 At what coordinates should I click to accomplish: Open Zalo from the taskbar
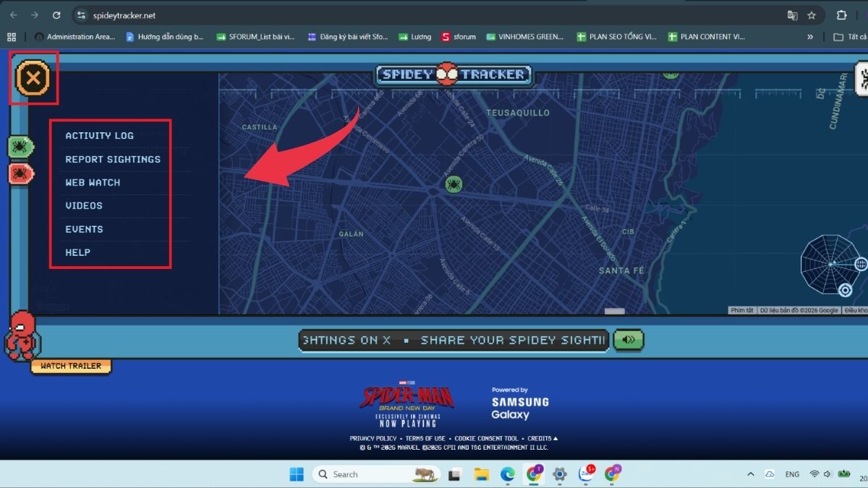pos(587,474)
